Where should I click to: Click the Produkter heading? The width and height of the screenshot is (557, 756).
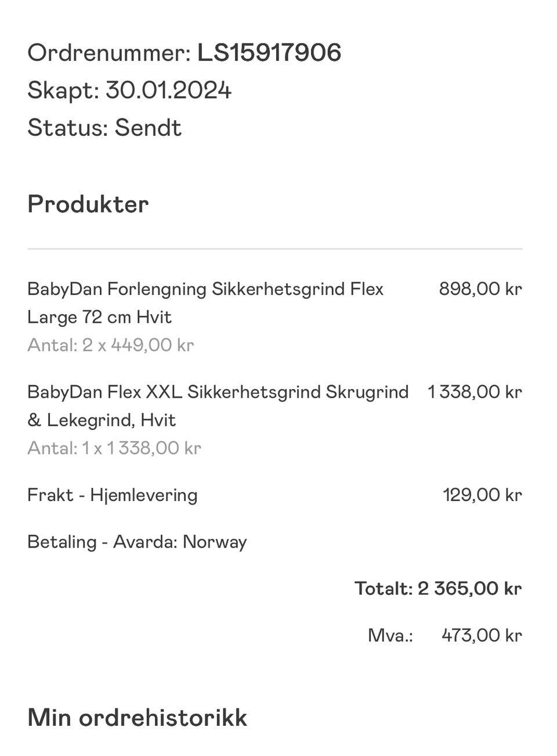(88, 204)
